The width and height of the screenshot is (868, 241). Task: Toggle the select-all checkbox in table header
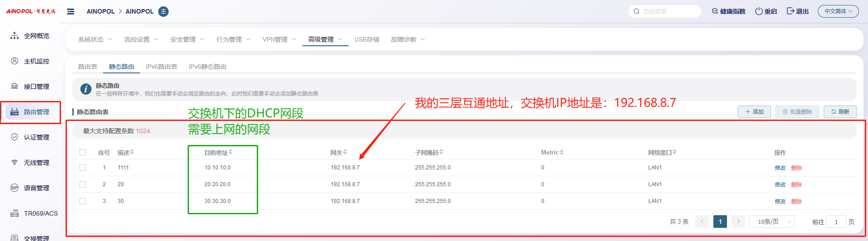(x=83, y=153)
